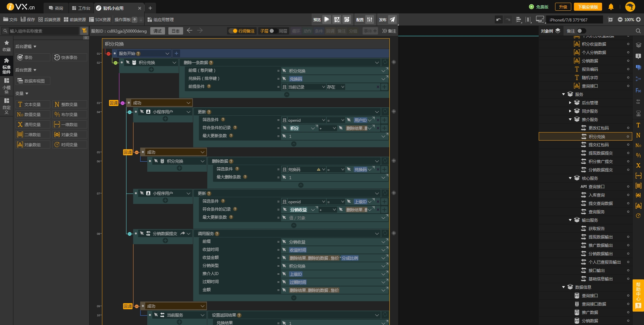Open the 服务开始 dropdown
This screenshot has height=325, width=644.
(167, 53)
